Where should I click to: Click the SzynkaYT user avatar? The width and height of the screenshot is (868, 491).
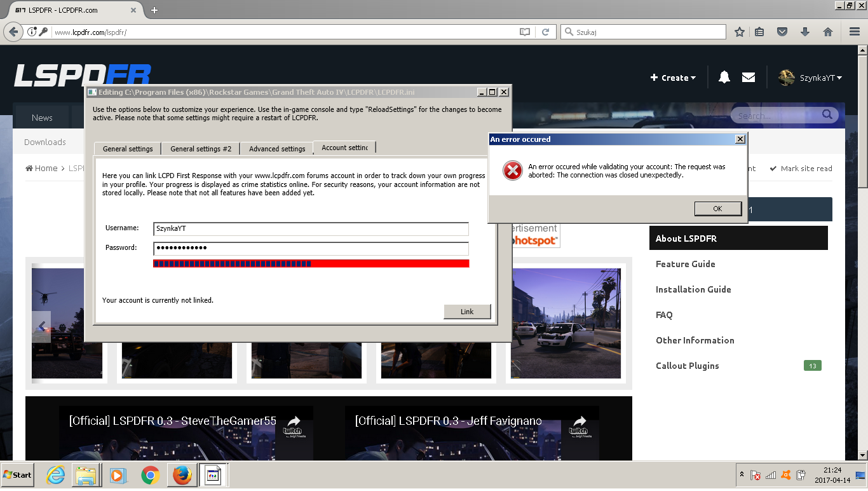tap(787, 78)
